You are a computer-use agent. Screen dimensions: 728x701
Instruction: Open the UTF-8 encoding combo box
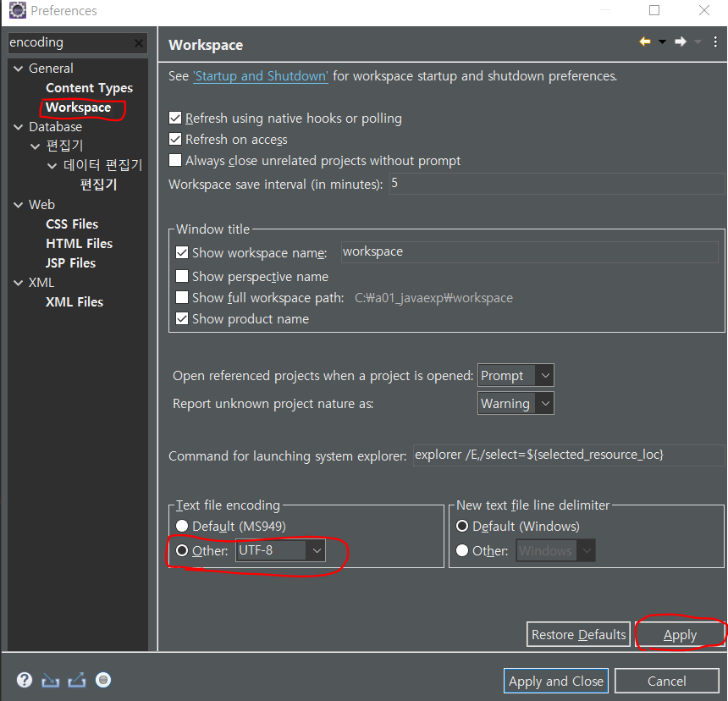point(280,550)
